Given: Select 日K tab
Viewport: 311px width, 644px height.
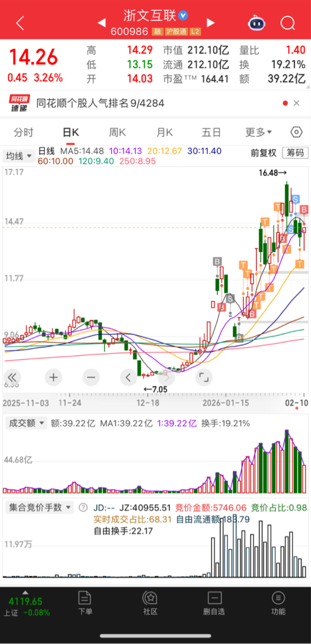Looking at the screenshot, I should click(x=70, y=132).
